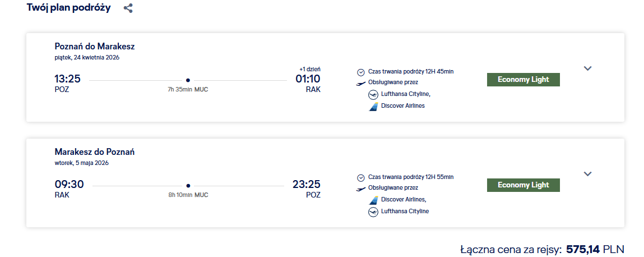Click Discover Airlines logo in outbound flight
This screenshot has height=257, width=644.
[373, 107]
